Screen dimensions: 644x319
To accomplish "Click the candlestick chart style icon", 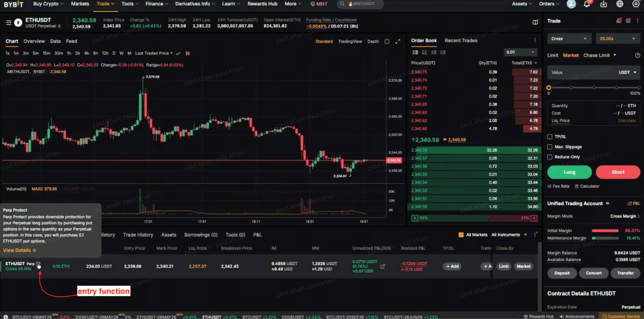I will [x=188, y=53].
